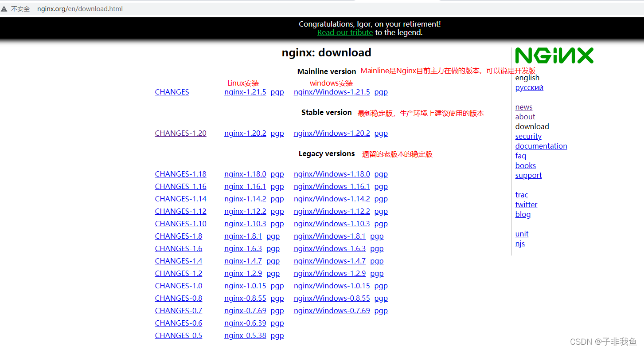
Task: Open the CHANGES-1.8 link
Action: tap(178, 236)
